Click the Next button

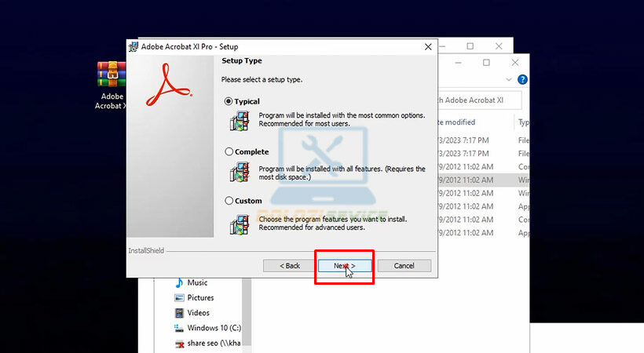(x=344, y=266)
